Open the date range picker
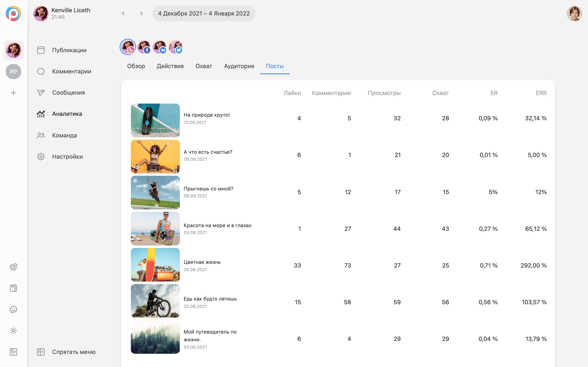This screenshot has width=588, height=367. click(204, 13)
